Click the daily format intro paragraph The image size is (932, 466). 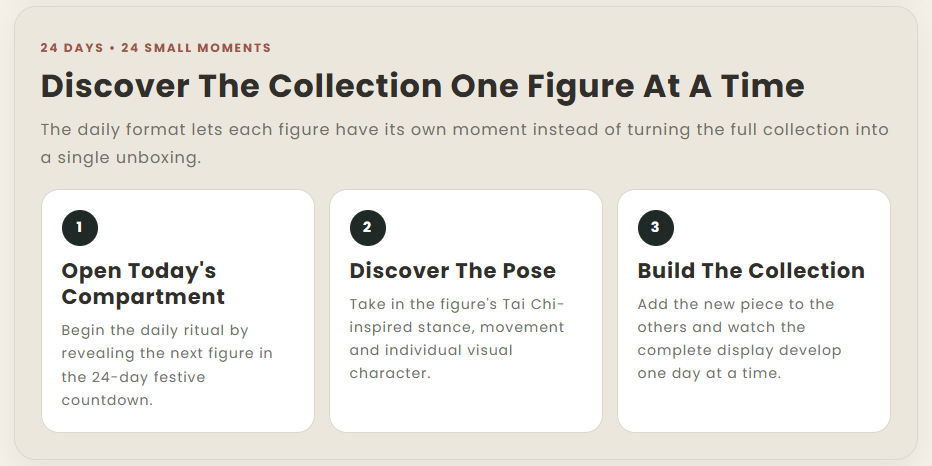click(465, 143)
